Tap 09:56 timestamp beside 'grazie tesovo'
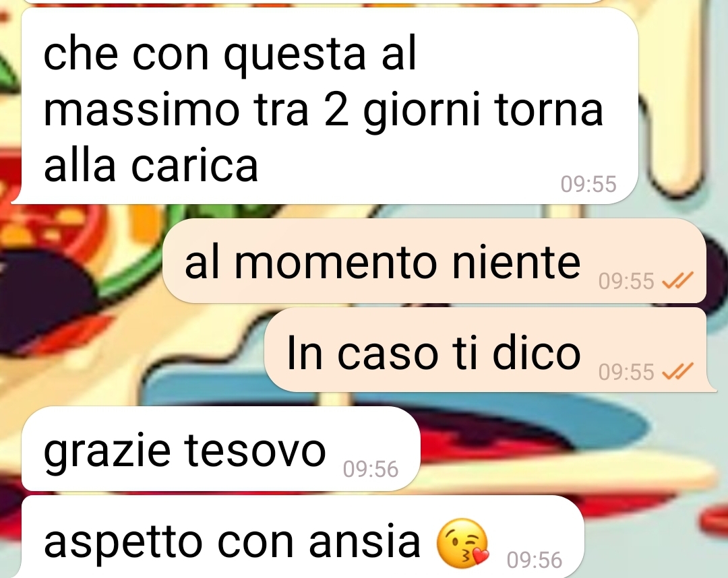 coord(371,469)
